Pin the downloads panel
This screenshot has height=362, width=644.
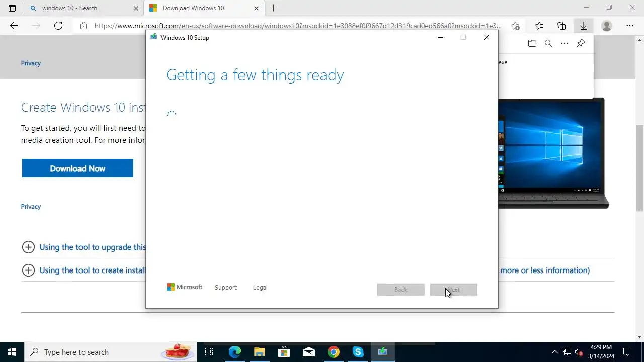tap(581, 43)
